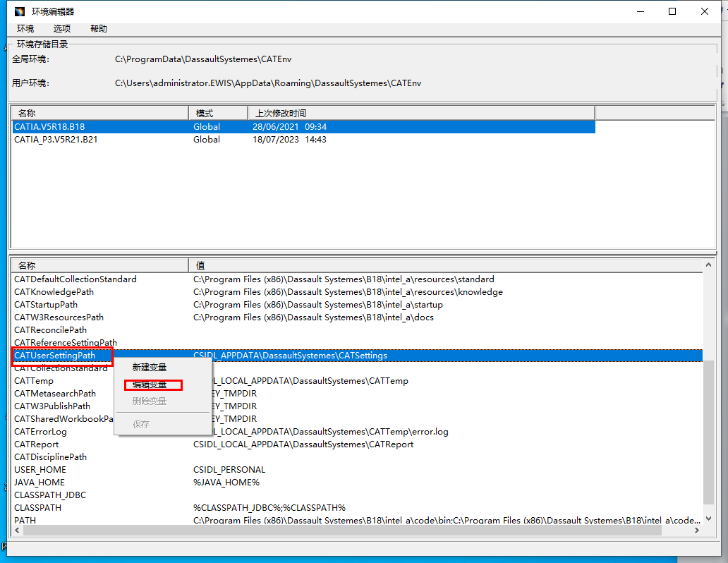728x563 pixels.
Task: Select the CATDisciplinePath variable
Action: coord(51,457)
